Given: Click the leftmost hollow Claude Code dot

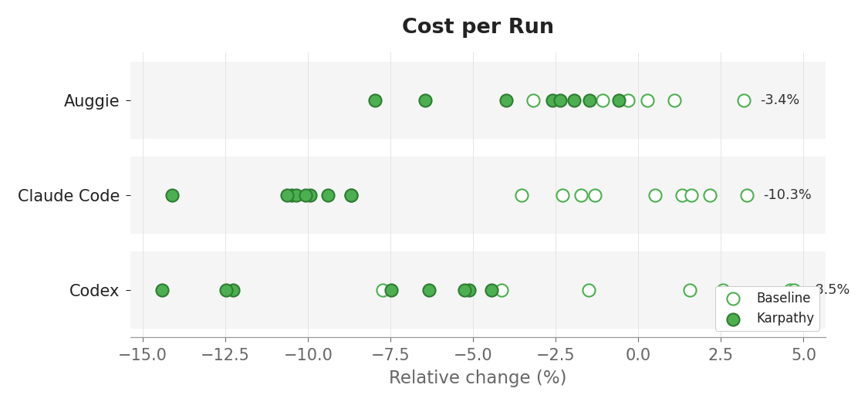Looking at the screenshot, I should pos(522,195).
